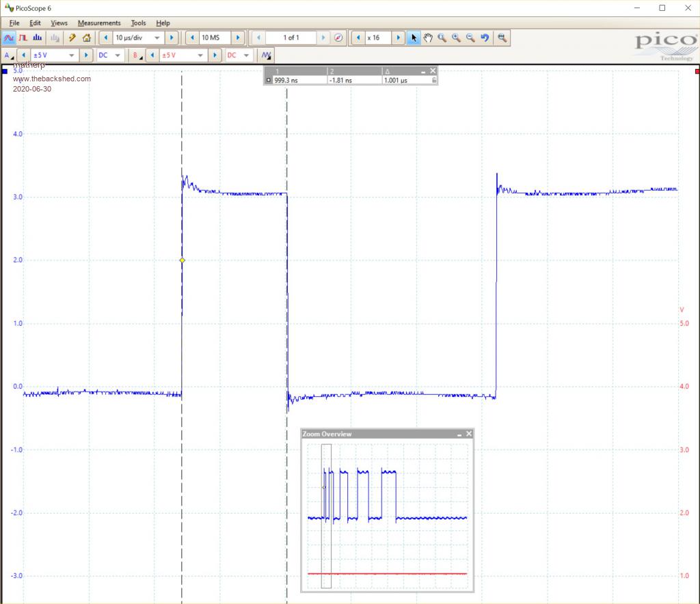Open Channel A options button

8,55
